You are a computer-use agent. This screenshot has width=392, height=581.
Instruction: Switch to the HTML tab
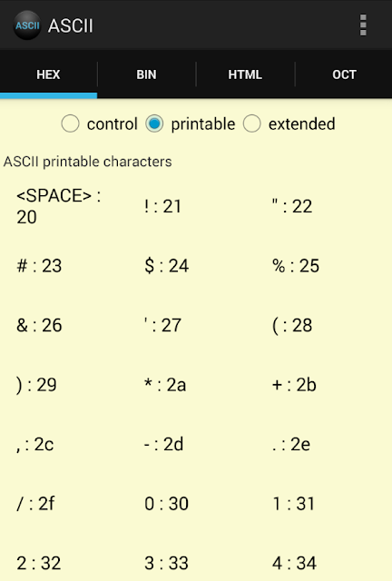[245, 74]
